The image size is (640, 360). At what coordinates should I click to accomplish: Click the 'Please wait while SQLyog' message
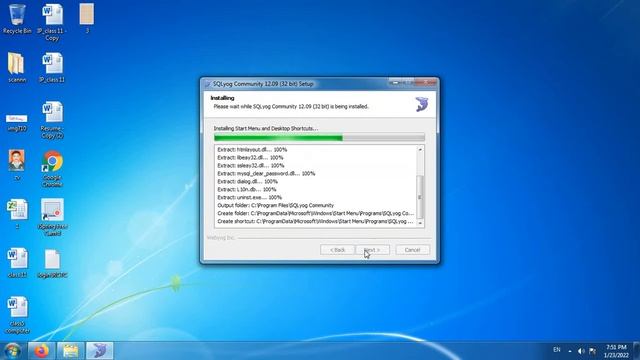291,106
